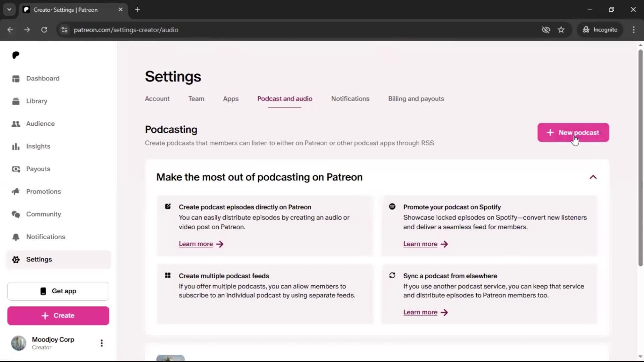Screen dimensions: 644x362
Task: Open Notifications in left sidebar
Action: pos(46,237)
